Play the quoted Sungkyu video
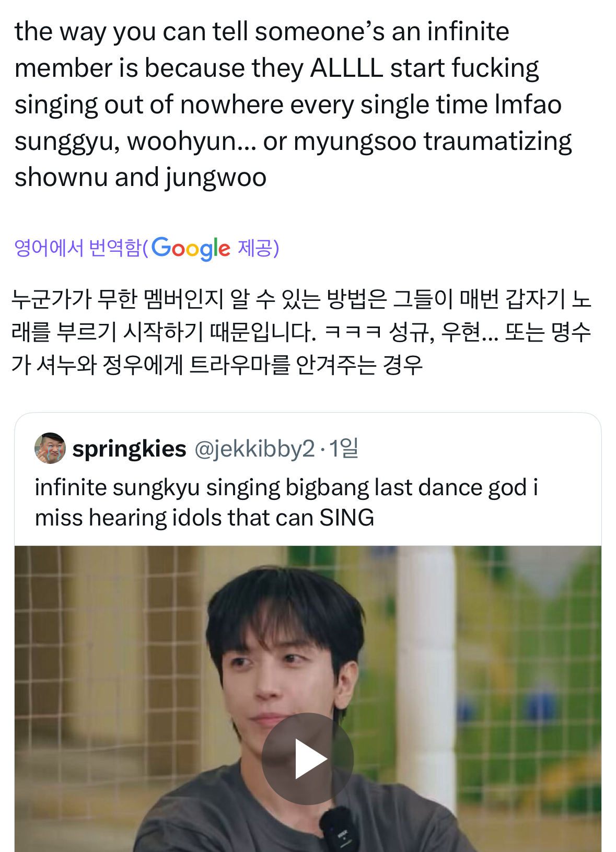This screenshot has width=616, height=852. pyautogui.click(x=307, y=758)
